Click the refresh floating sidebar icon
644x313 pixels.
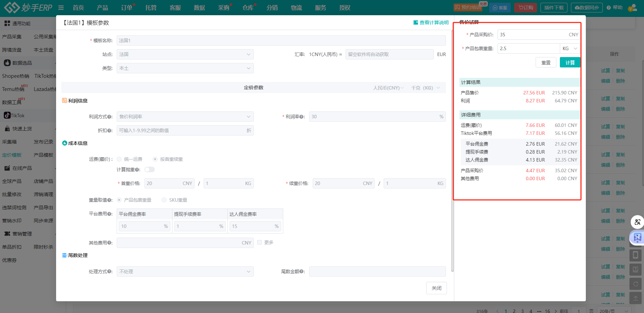tap(636, 284)
